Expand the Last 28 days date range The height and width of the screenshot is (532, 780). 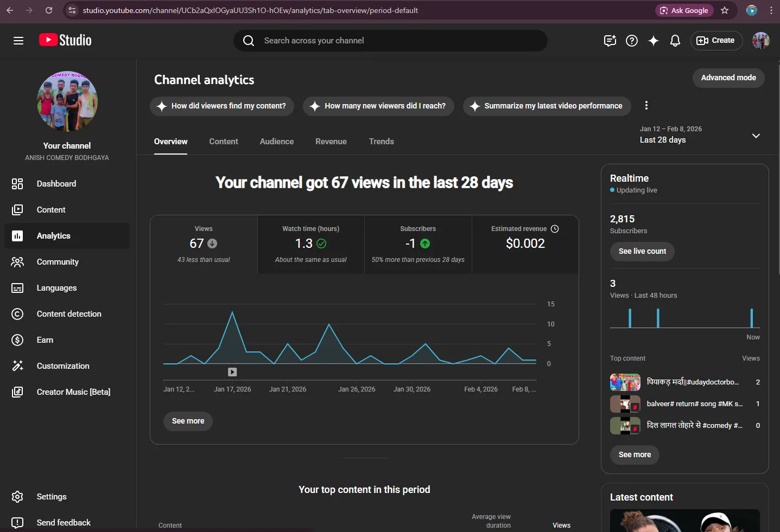pyautogui.click(x=700, y=135)
